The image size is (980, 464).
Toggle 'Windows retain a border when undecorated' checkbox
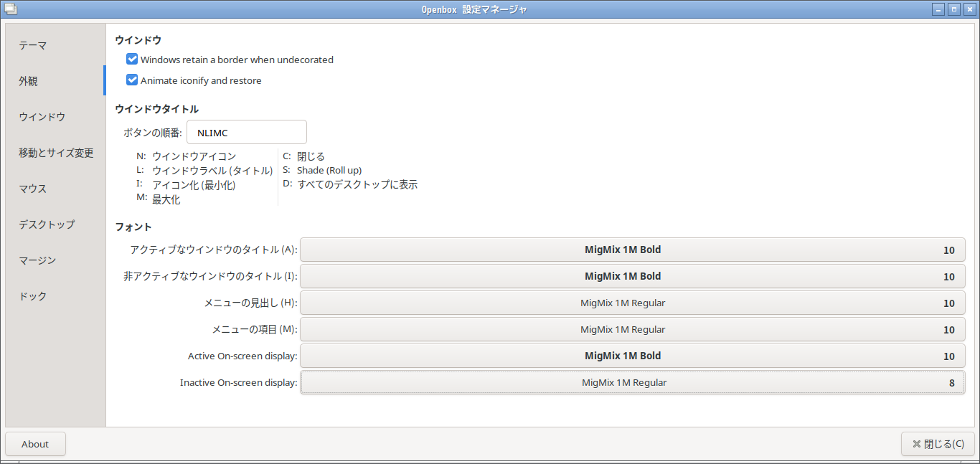(132, 60)
